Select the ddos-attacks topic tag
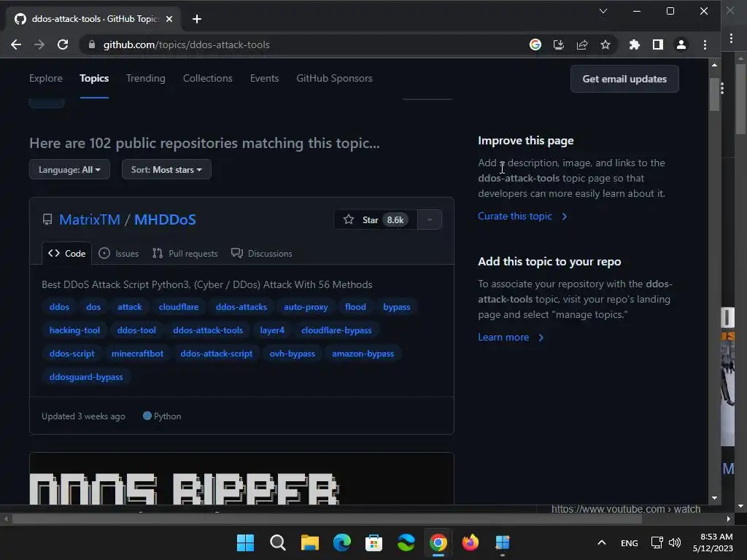747x560 pixels. pos(241,307)
